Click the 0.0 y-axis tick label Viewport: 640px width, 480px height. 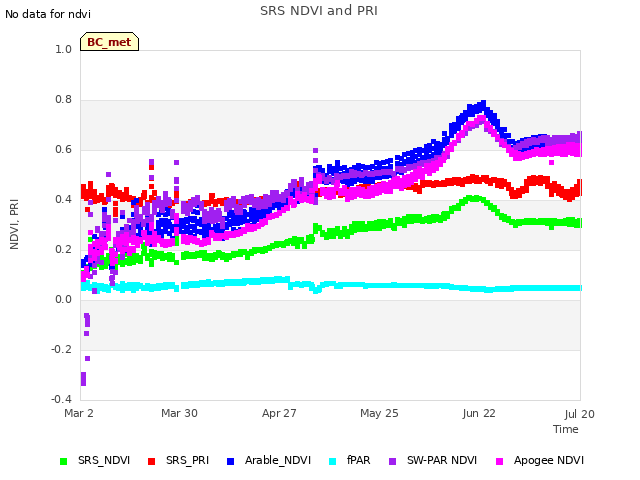pos(63,300)
